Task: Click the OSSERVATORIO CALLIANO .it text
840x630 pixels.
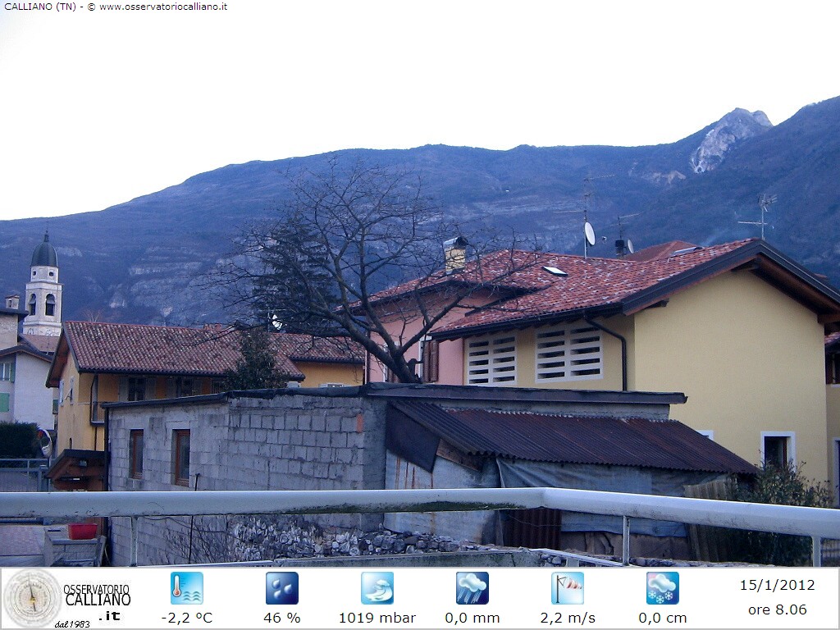Action: (97, 601)
